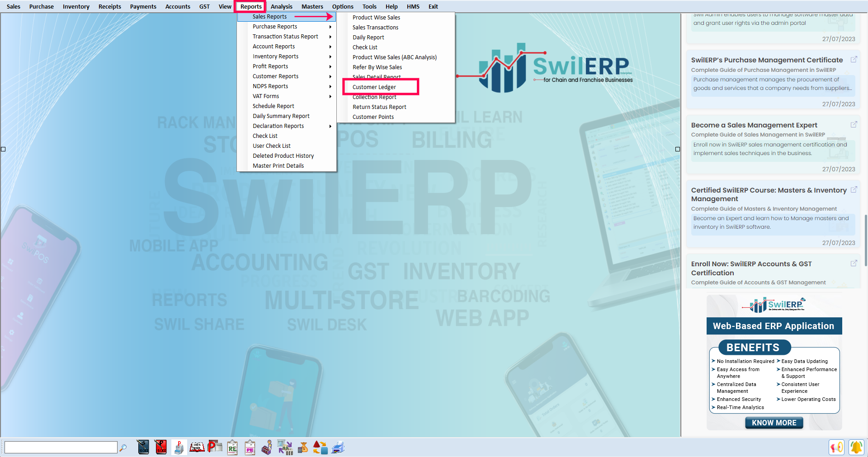Expand the Inventory Reports submenu arrow
The width and height of the screenshot is (868, 457).
[330, 57]
